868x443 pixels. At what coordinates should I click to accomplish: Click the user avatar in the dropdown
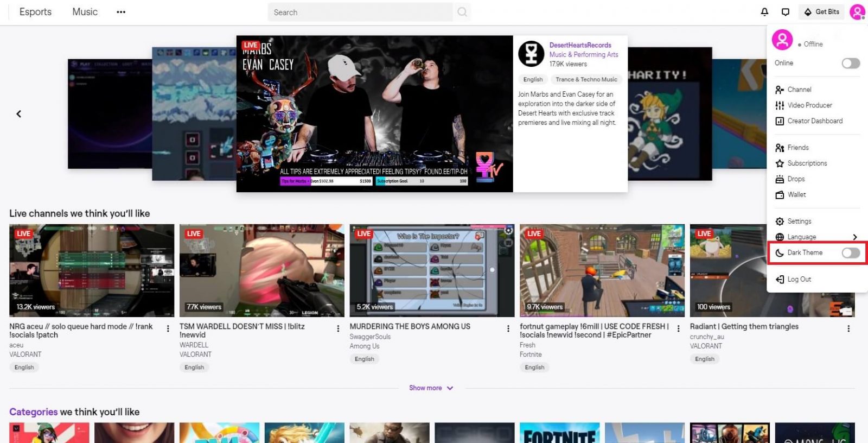pyautogui.click(x=782, y=40)
